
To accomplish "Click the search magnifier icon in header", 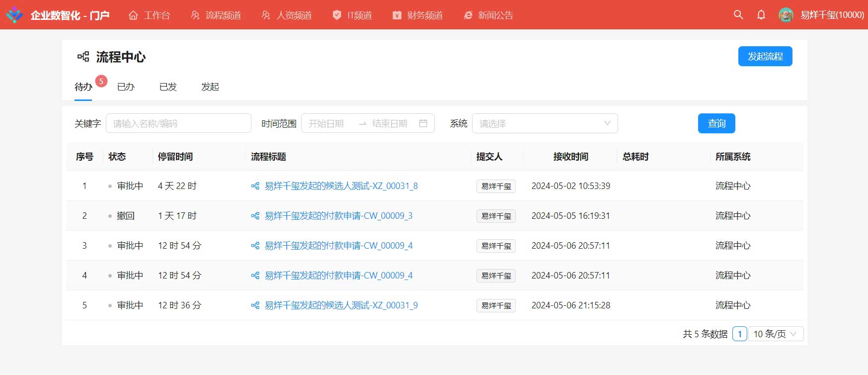I will (738, 15).
